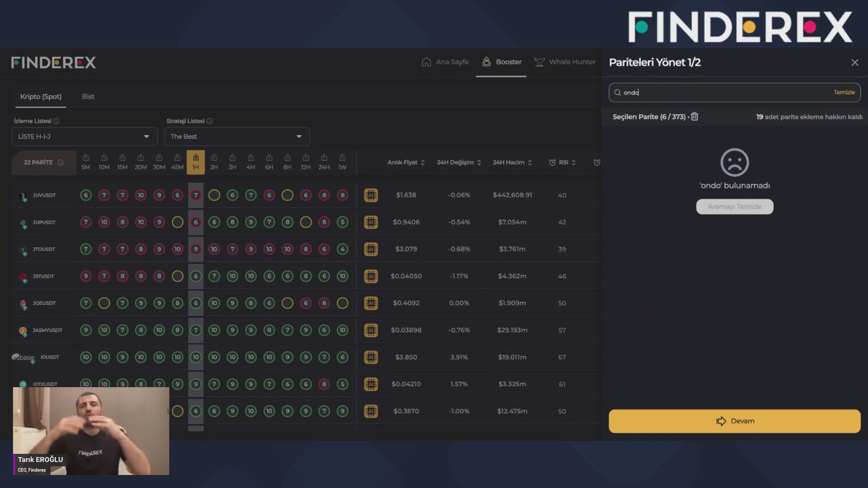Click the AI chip icon for JSTUSDT

(371, 276)
